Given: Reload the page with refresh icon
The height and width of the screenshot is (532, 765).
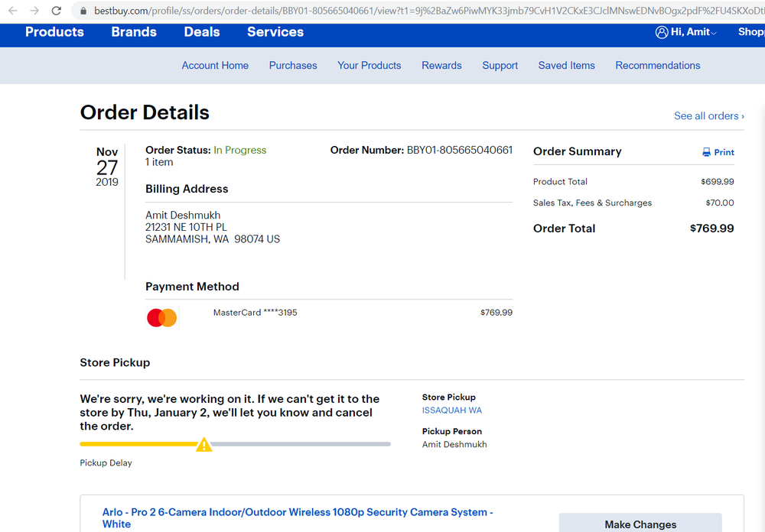Looking at the screenshot, I should click(x=57, y=11).
